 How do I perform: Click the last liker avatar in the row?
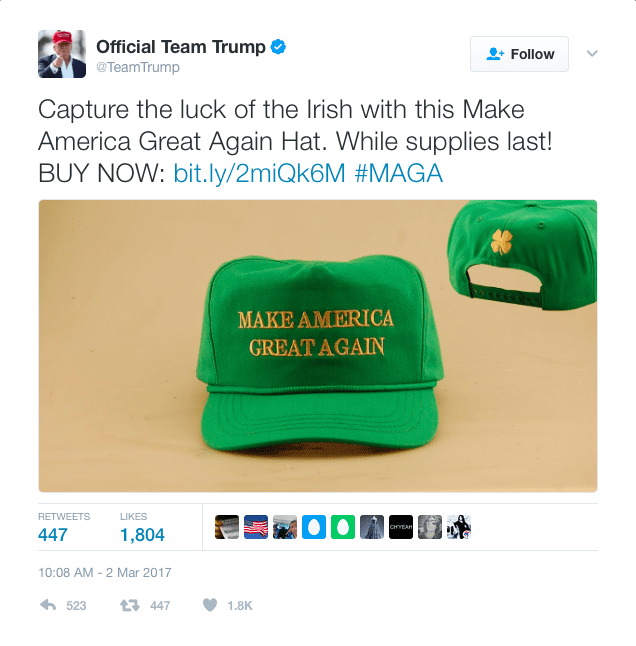coord(459,527)
